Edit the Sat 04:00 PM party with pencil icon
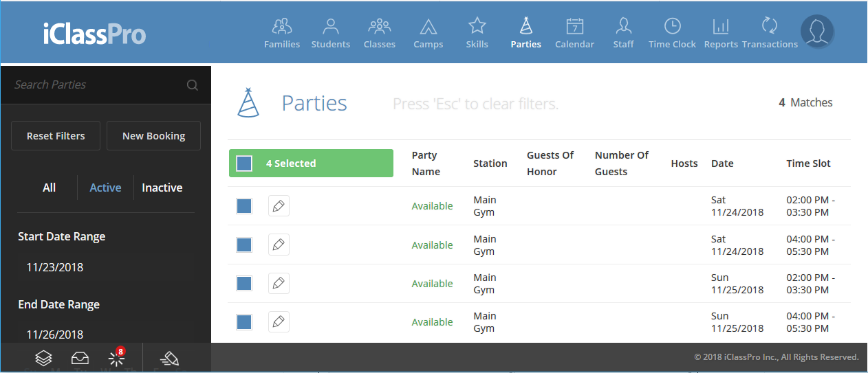 tap(279, 245)
